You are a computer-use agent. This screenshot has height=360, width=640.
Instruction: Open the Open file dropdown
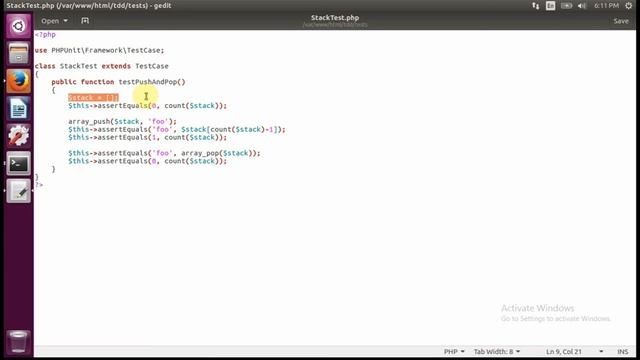[x=54, y=21]
